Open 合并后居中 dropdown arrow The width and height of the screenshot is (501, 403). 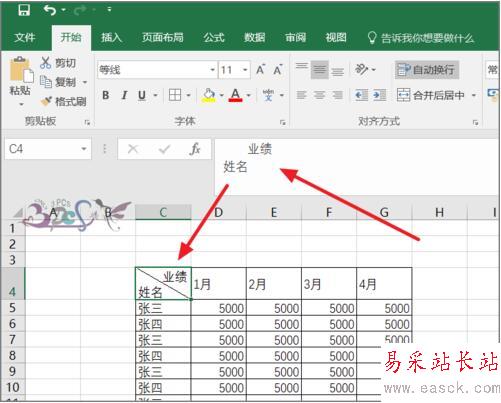coord(474,96)
